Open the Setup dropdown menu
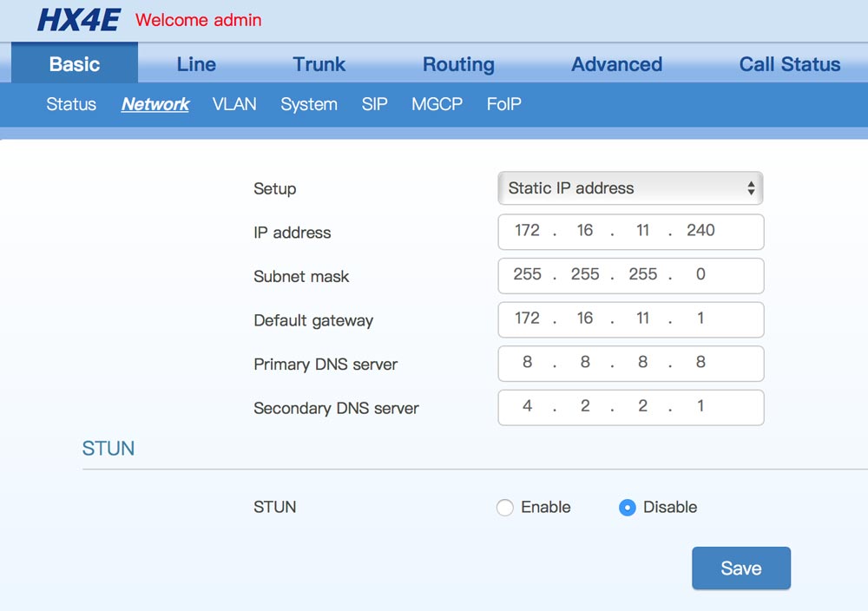The height and width of the screenshot is (611, 868). pyautogui.click(x=630, y=188)
